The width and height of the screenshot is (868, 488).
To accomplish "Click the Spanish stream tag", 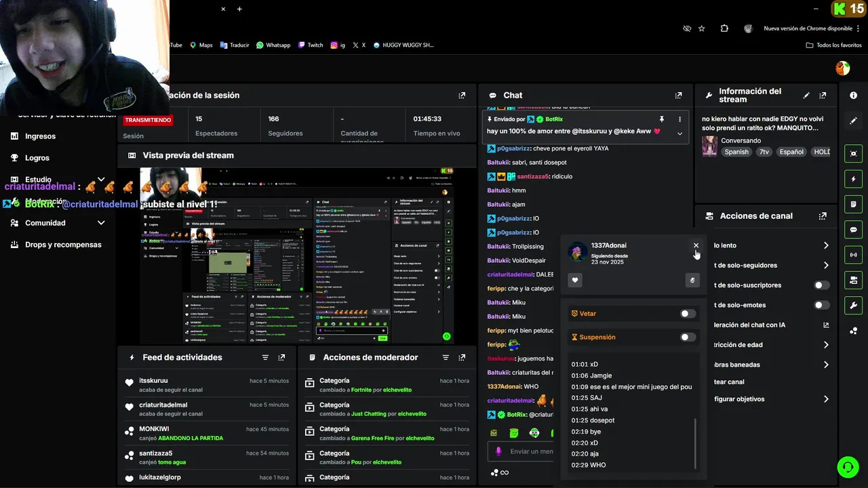I will [x=736, y=152].
